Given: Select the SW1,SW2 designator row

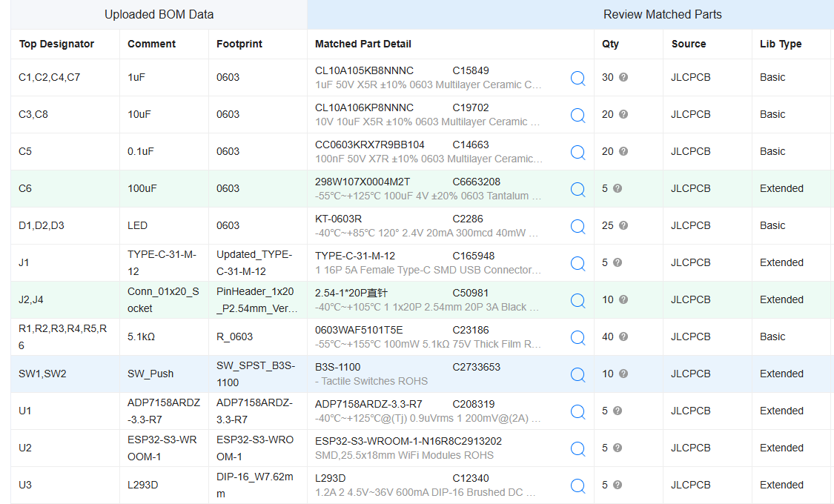Looking at the screenshot, I should pos(42,374).
